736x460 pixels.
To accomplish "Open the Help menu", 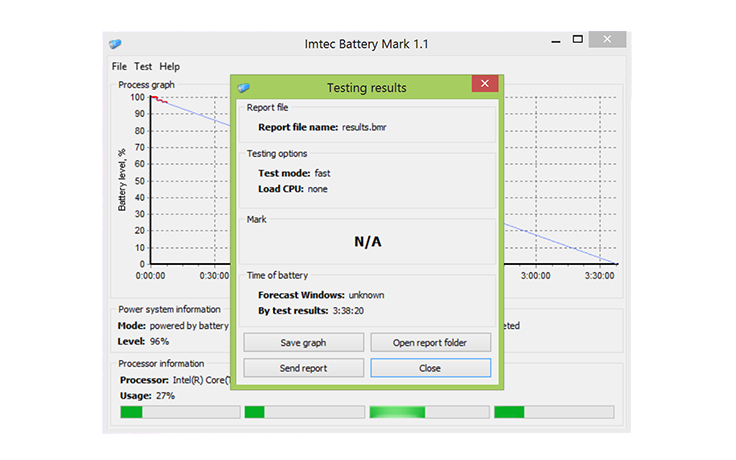I will (x=169, y=67).
